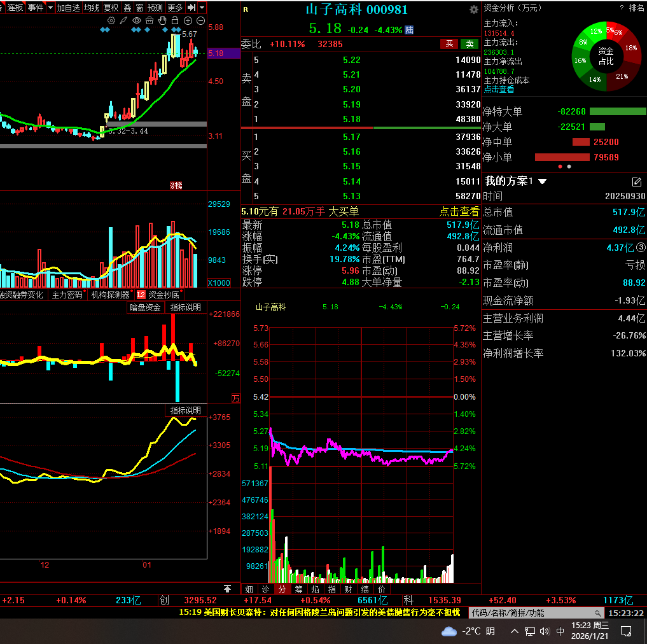
Task: Open 排名 ranking link
Action: tap(637, 8)
